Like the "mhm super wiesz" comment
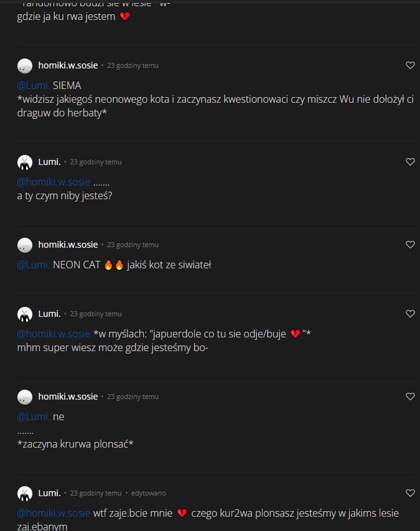The width and height of the screenshot is (420, 531). tap(410, 314)
